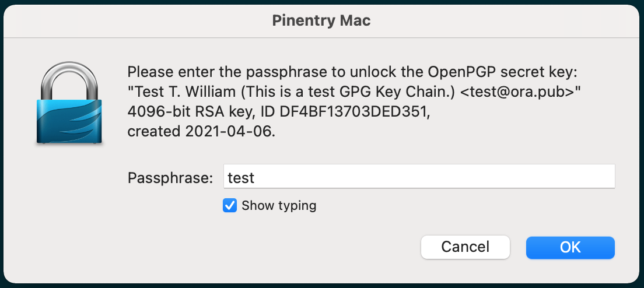The height and width of the screenshot is (288, 644).
Task: Click the Pinentry Mac window title
Action: (321, 21)
